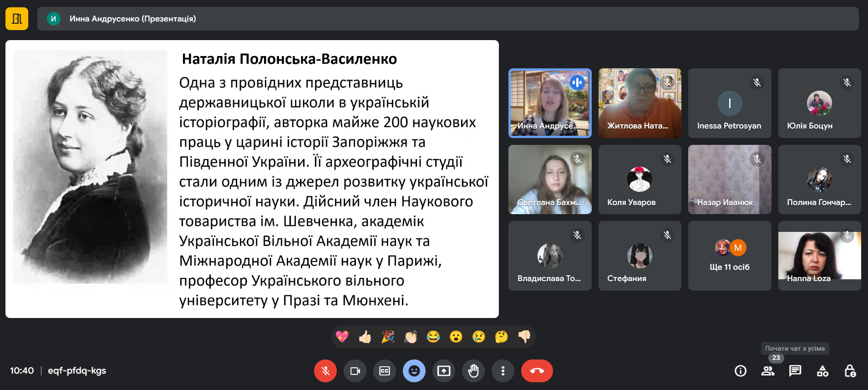The height and width of the screenshot is (390, 868).
Task: Toggle the camera on or off
Action: coord(355,371)
